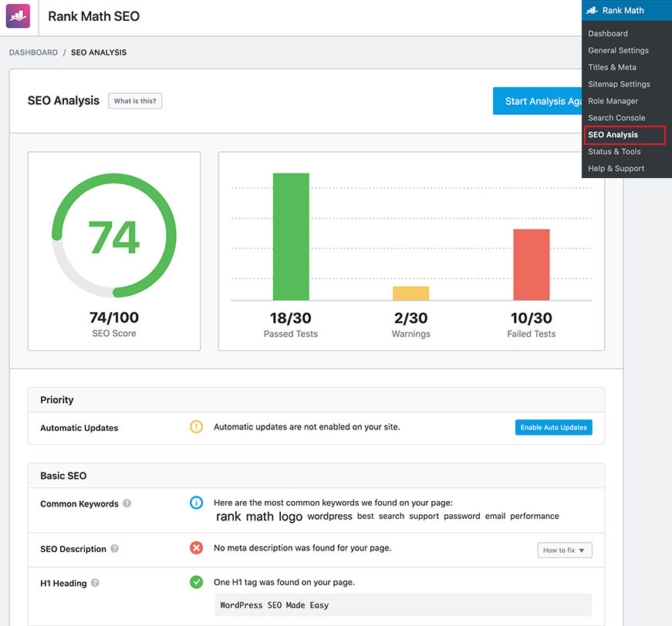Open Sitemap Settings menu item
The image size is (672, 626).
tap(619, 84)
